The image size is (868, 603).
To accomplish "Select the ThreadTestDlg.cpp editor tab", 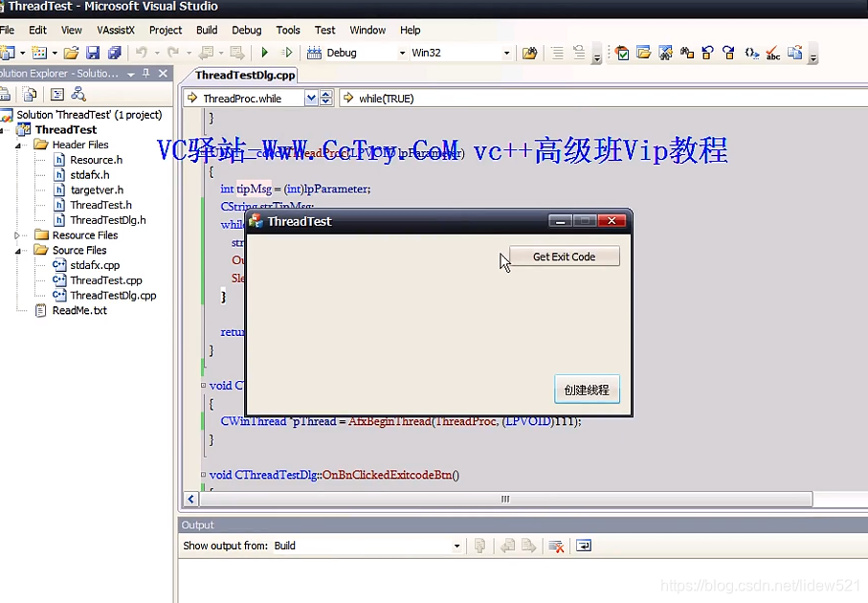I will point(245,75).
